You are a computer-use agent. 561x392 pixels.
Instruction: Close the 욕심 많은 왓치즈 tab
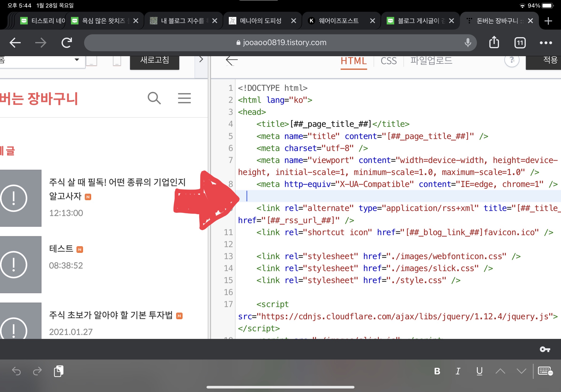click(x=136, y=21)
